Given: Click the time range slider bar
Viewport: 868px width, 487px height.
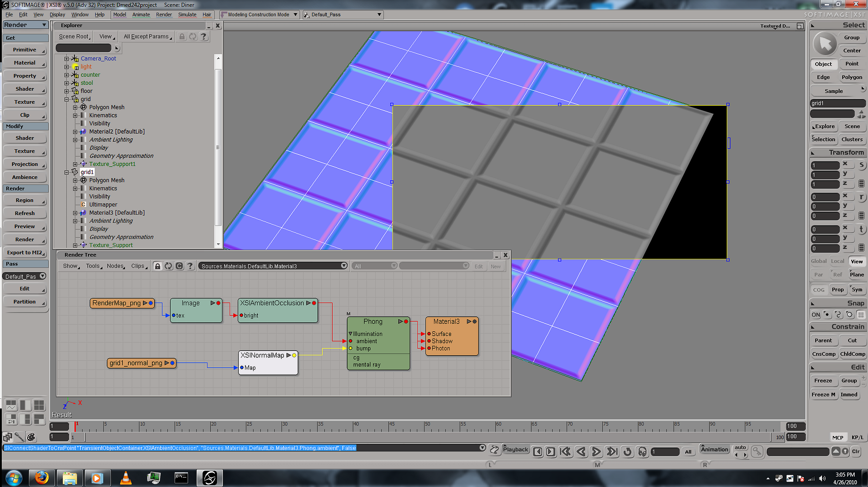Looking at the screenshot, I should [x=428, y=437].
